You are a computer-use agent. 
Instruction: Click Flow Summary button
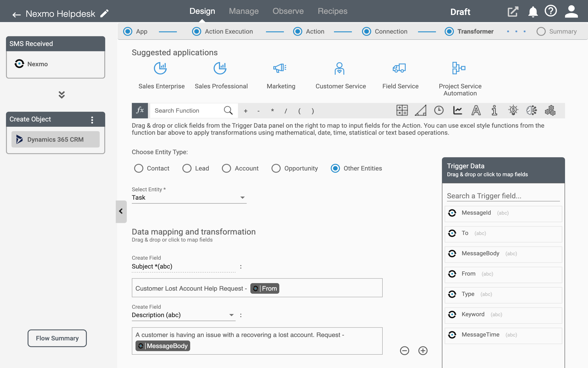pyautogui.click(x=57, y=338)
